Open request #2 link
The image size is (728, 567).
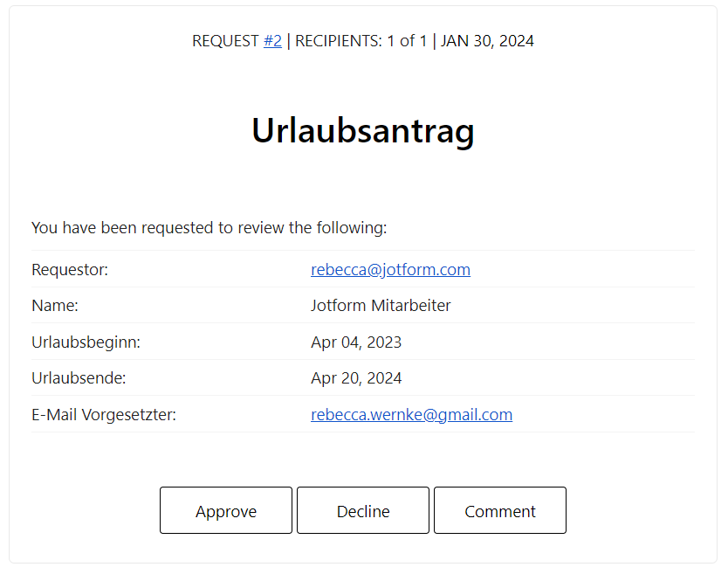point(272,41)
